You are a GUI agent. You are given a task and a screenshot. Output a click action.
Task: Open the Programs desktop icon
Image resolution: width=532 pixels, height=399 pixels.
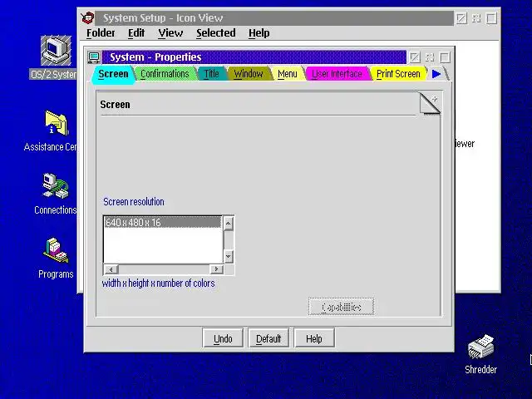(x=56, y=250)
